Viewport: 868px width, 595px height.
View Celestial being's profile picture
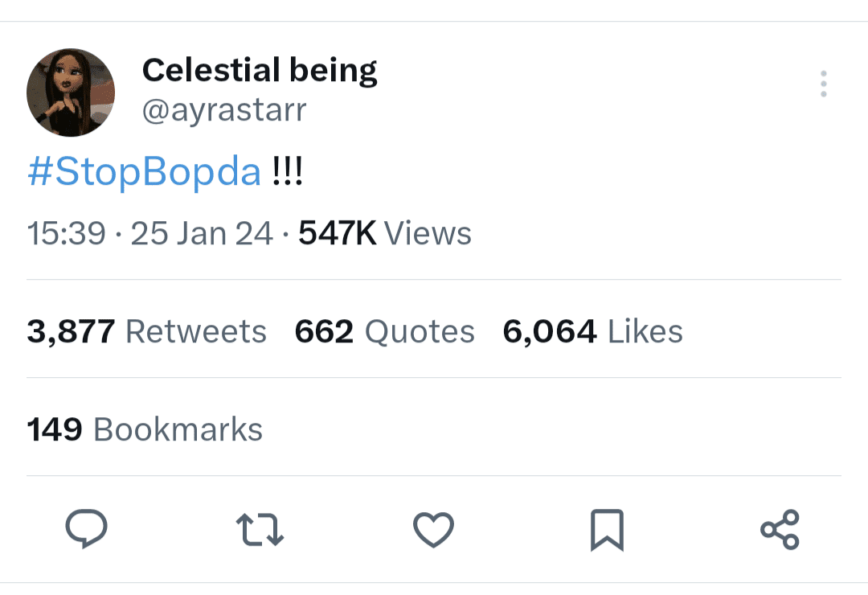click(71, 92)
